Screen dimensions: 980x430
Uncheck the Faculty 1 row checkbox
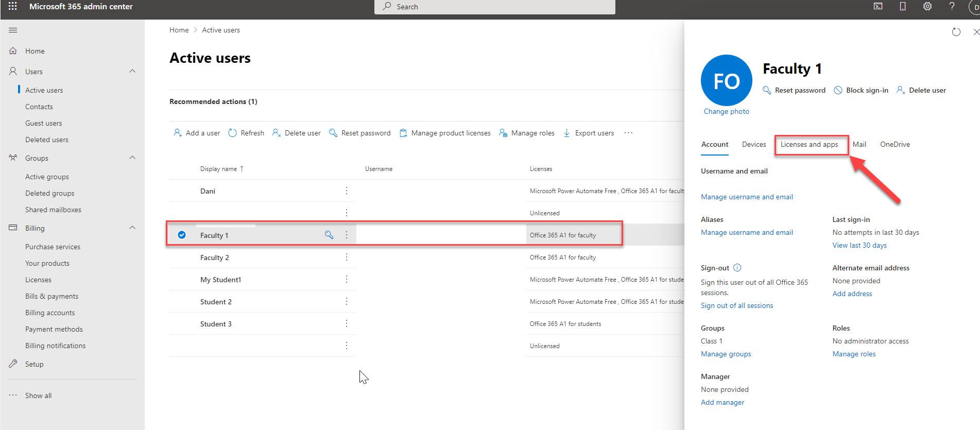(182, 235)
